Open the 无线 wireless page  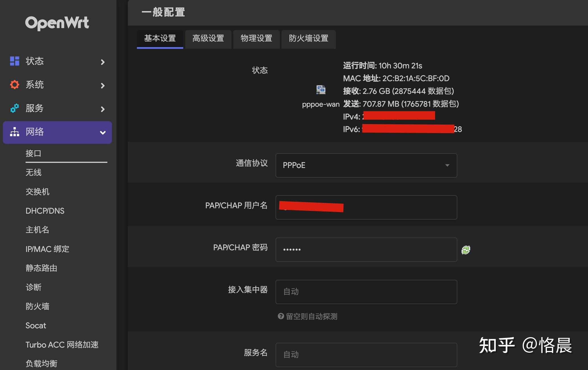[34, 173]
